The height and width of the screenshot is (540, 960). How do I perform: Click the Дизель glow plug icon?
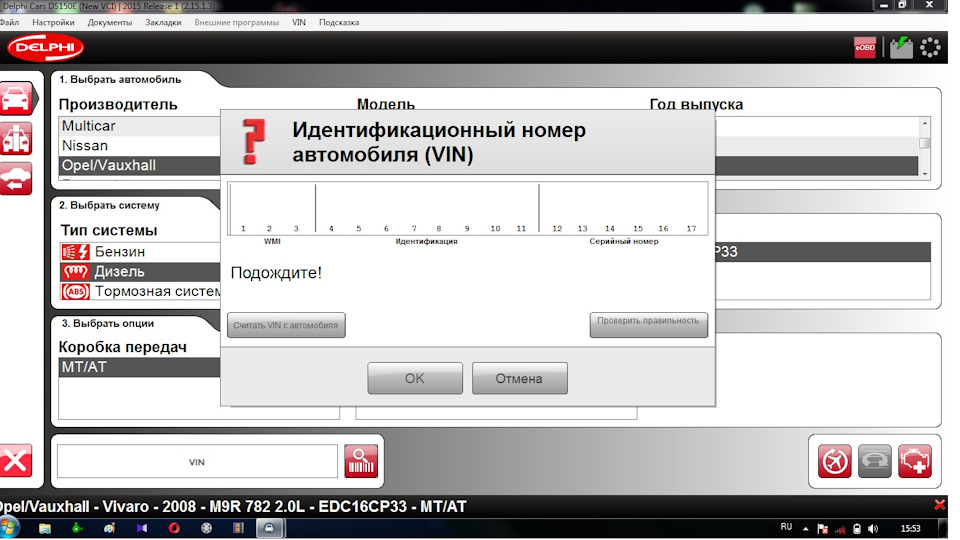tap(76, 271)
